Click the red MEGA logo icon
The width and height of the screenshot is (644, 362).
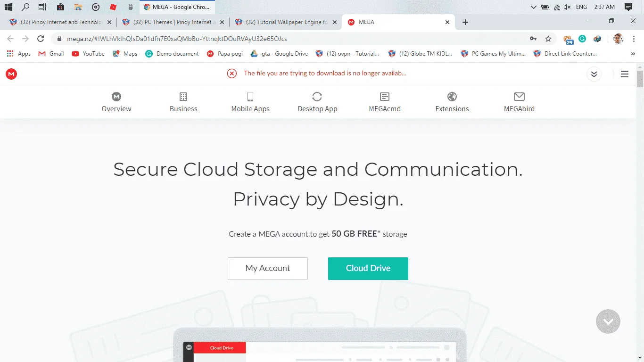(x=11, y=74)
